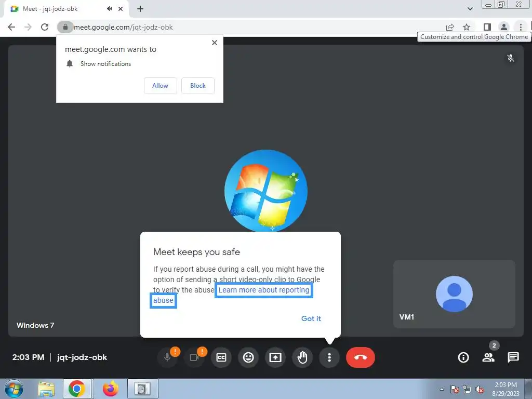Click the share this page icon
Viewport: 532px width, 399px height.
pyautogui.click(x=450, y=27)
